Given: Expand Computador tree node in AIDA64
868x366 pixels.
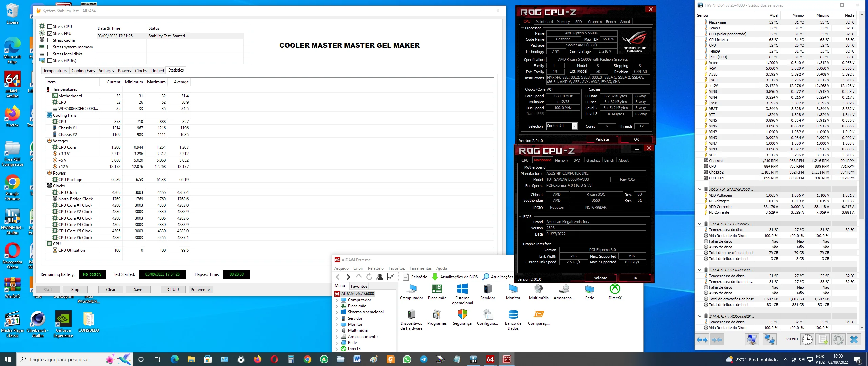Looking at the screenshot, I should (x=337, y=300).
